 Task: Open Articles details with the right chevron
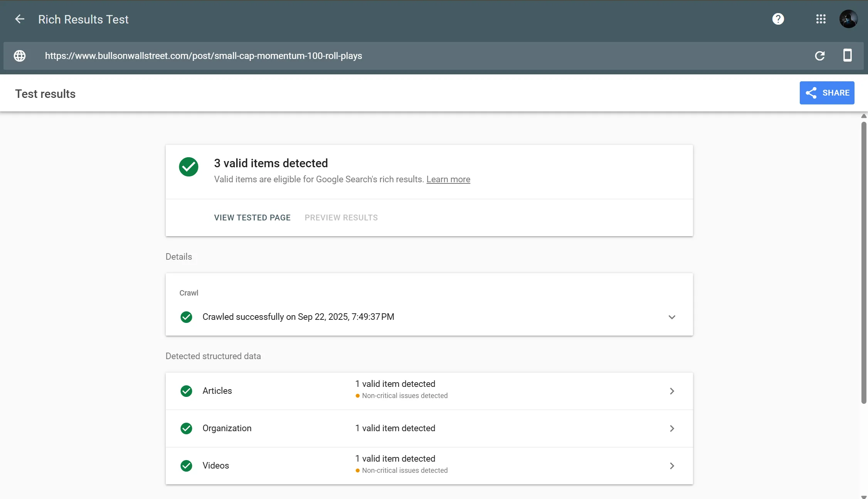[672, 391]
